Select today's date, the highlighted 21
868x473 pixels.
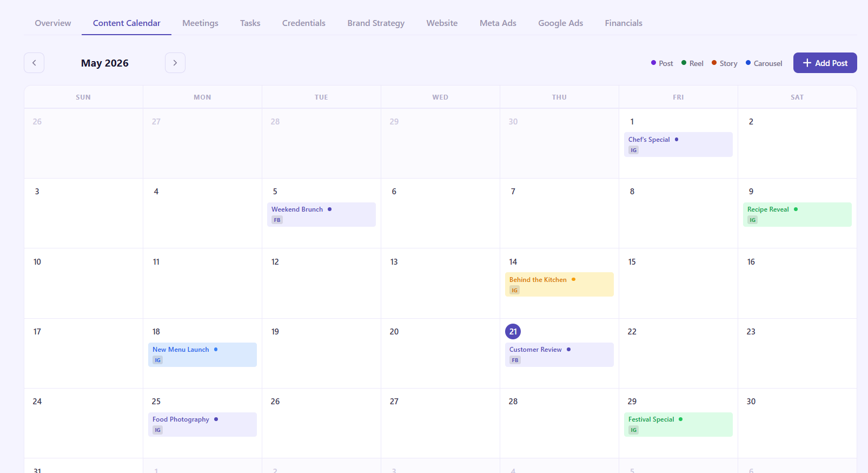click(513, 331)
